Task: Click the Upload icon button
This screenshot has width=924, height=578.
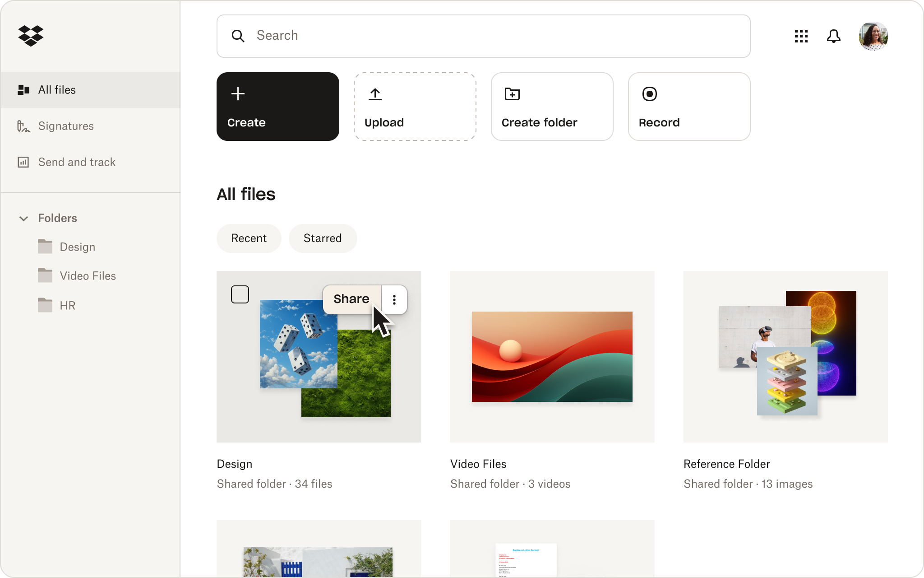Action: tap(375, 93)
